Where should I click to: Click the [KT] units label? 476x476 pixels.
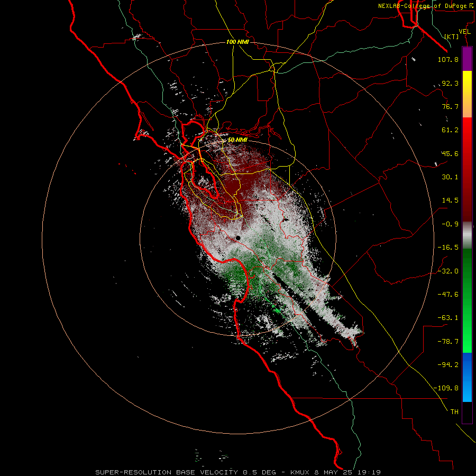[452, 36]
